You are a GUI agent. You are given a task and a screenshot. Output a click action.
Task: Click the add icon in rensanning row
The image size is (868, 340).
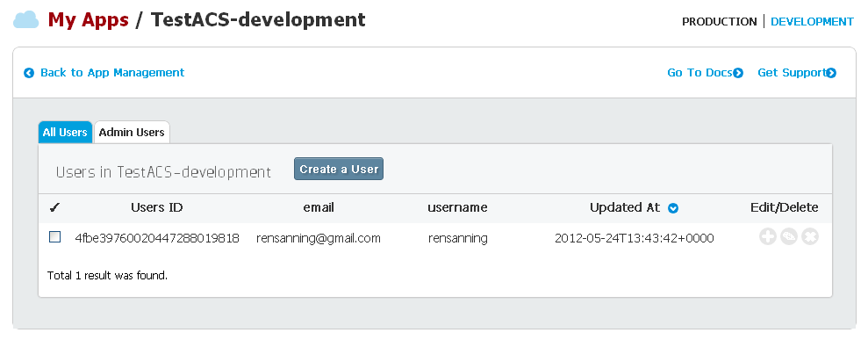[768, 237]
